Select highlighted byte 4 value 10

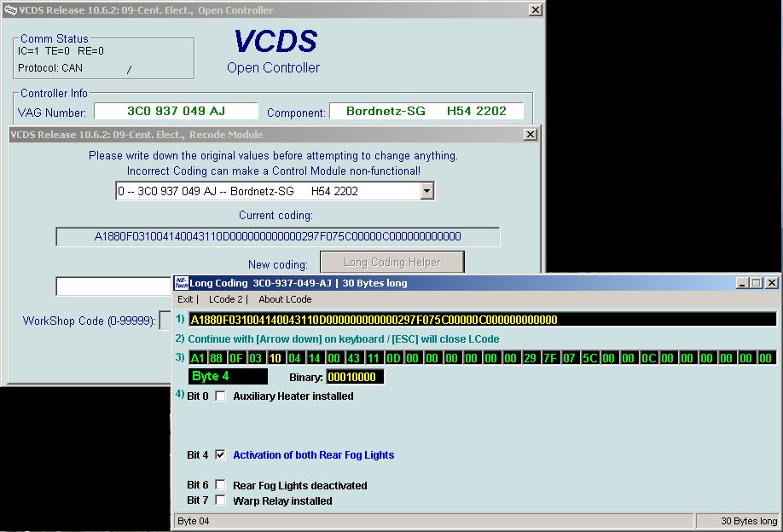[275, 358]
